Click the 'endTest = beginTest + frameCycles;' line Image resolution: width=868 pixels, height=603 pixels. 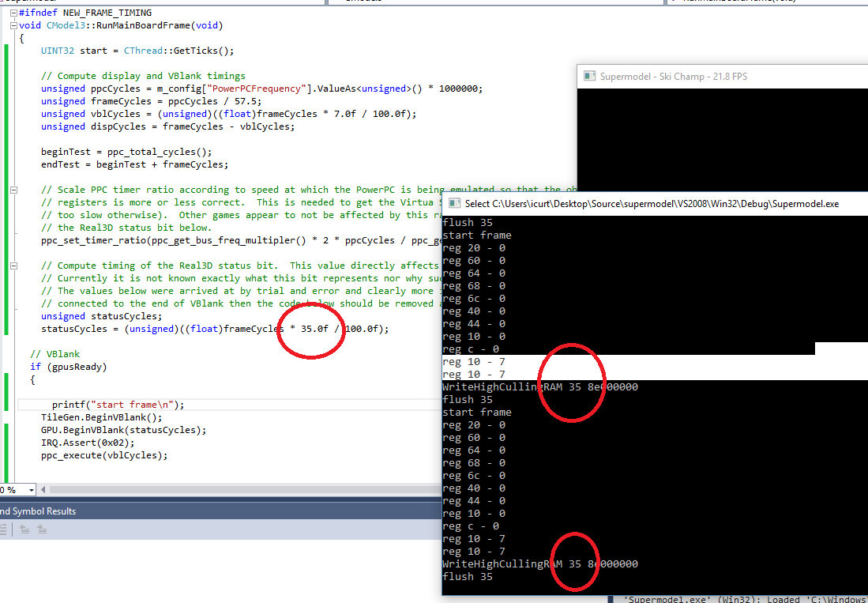[x=134, y=164]
